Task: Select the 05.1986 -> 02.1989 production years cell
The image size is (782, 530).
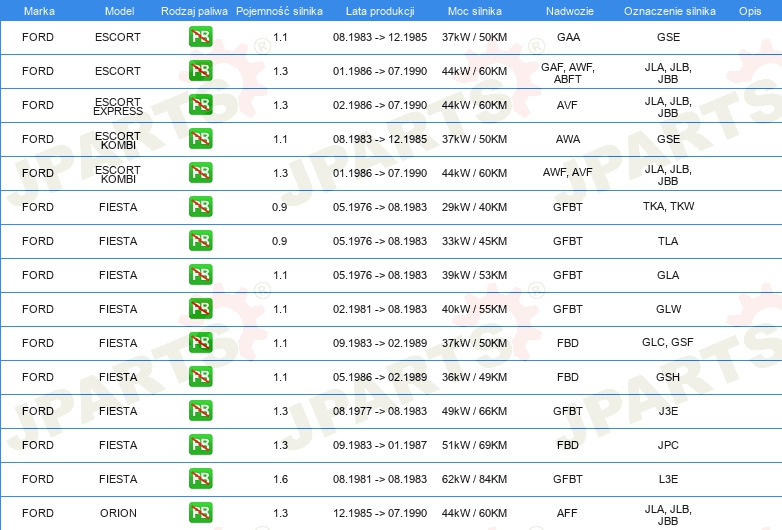Action: (x=380, y=377)
